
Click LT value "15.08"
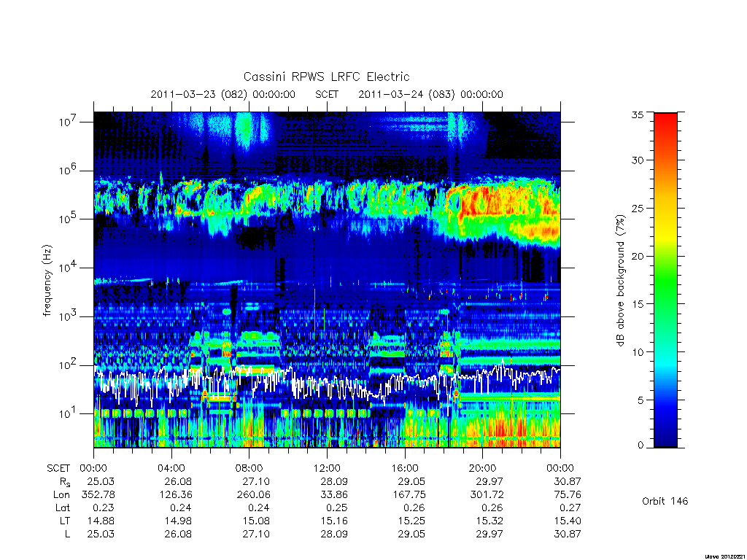click(x=256, y=521)
